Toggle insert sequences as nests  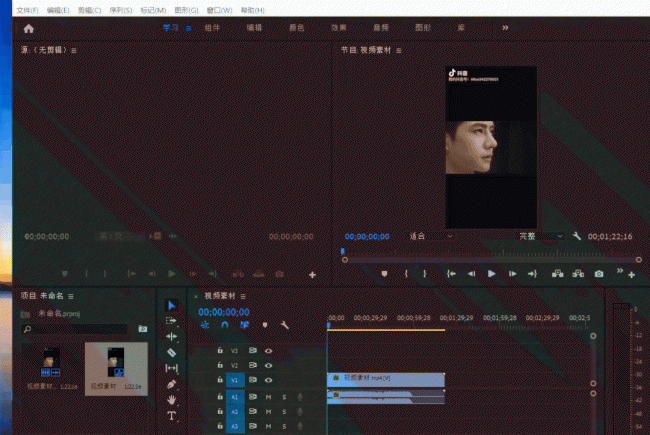[x=205, y=325]
